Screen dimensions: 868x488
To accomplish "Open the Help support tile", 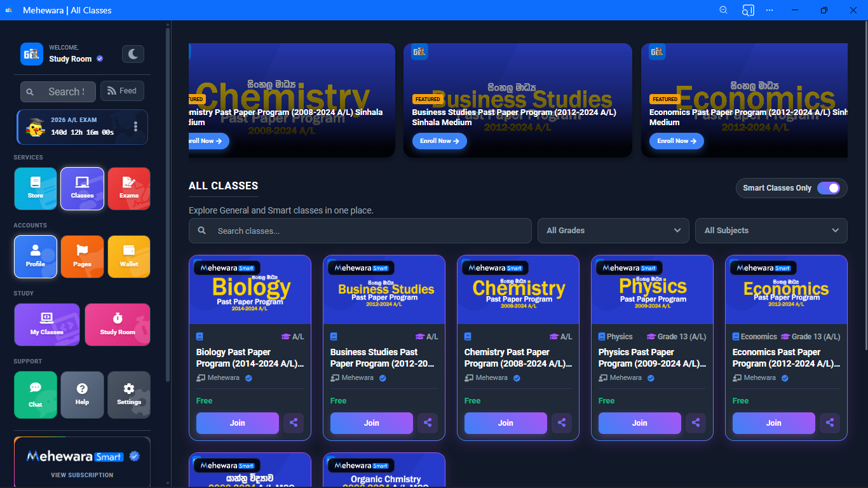I will (82, 395).
